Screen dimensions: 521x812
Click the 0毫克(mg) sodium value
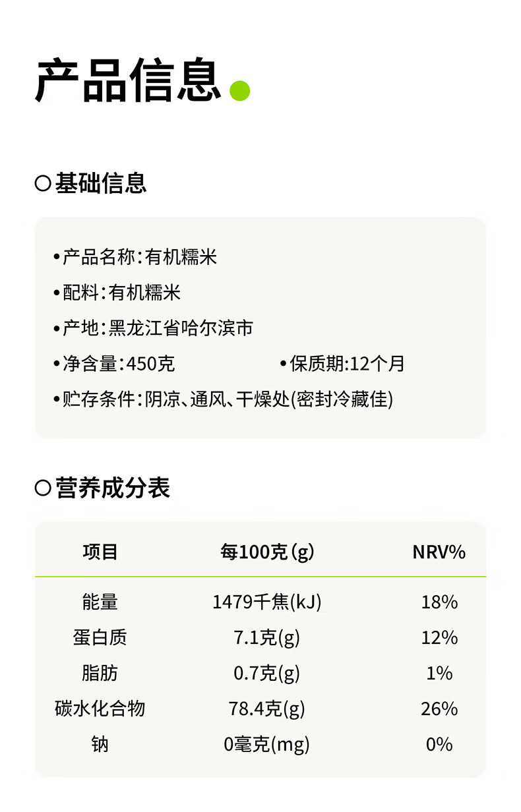[x=267, y=744]
